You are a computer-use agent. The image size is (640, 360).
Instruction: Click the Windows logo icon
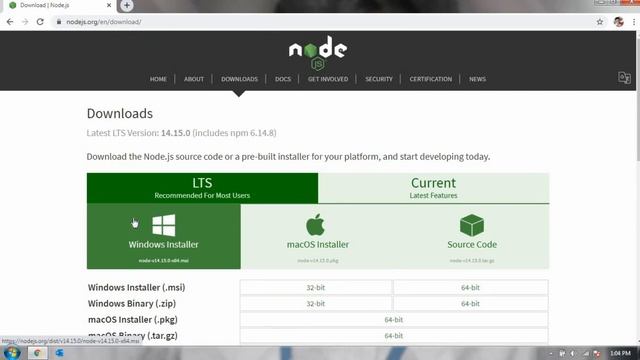(164, 225)
